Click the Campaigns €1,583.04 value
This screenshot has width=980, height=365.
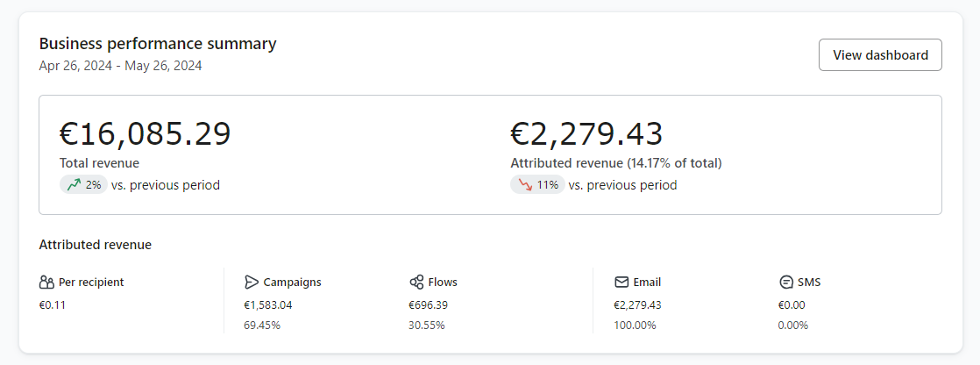point(268,305)
